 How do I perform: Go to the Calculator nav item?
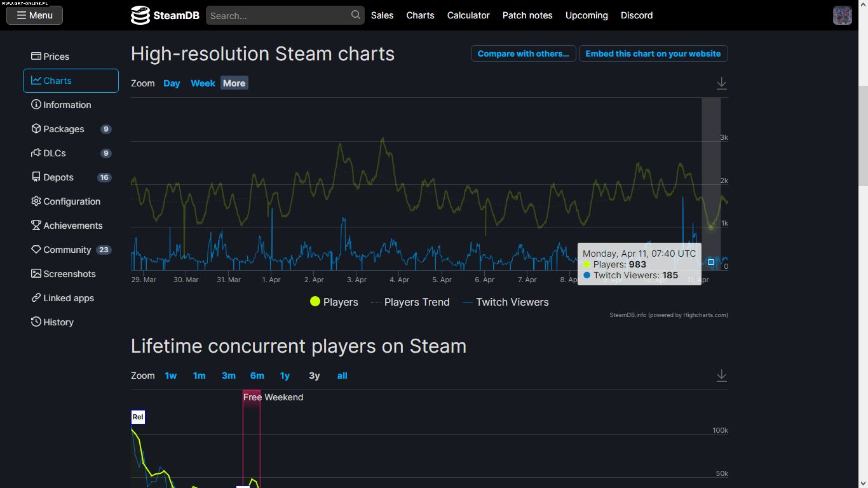(468, 15)
